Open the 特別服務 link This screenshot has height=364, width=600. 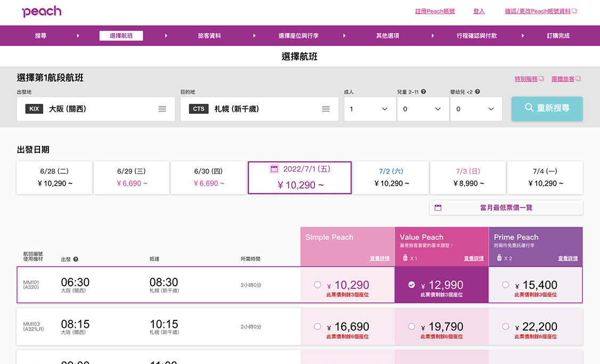[x=526, y=79]
